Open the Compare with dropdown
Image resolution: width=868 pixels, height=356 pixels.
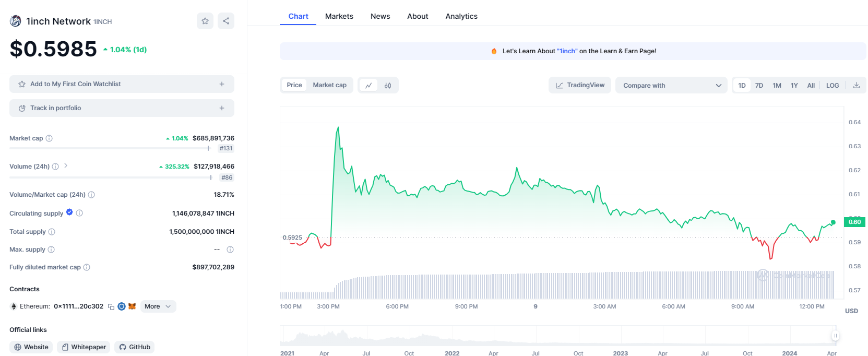click(671, 86)
